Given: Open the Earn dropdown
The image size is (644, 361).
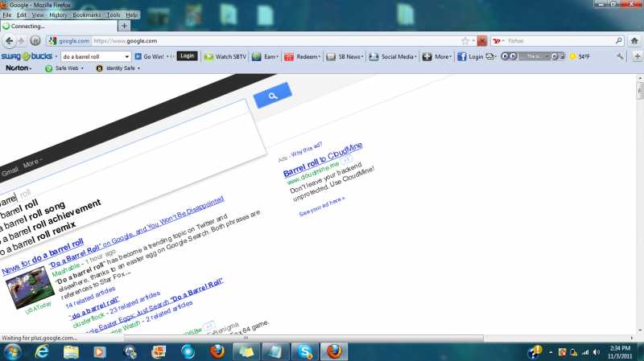Looking at the screenshot, I should click(266, 56).
